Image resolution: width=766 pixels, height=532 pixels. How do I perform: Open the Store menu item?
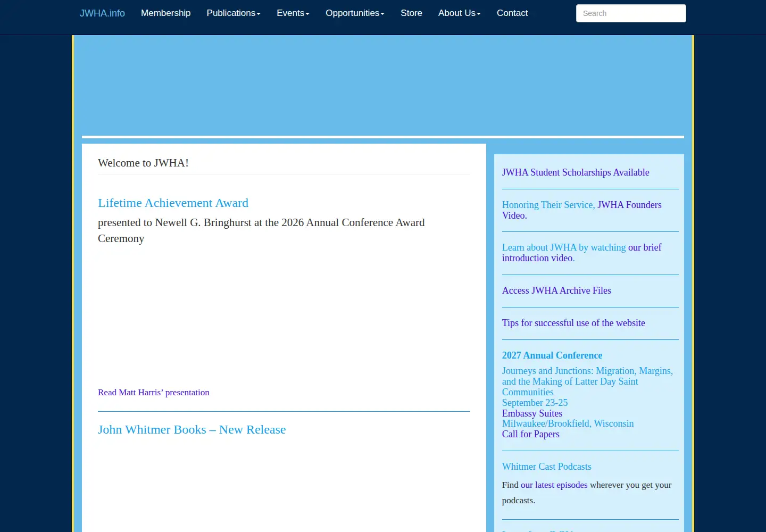click(411, 13)
